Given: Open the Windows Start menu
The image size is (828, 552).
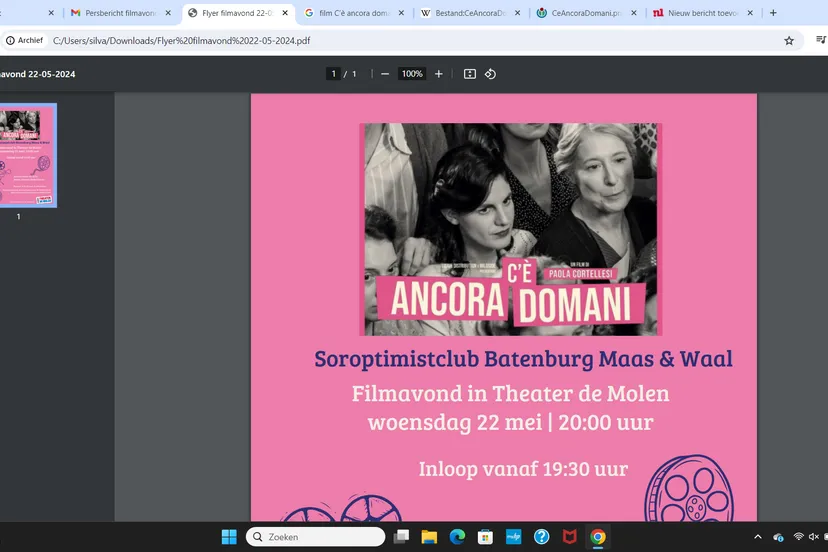Looking at the screenshot, I should [x=229, y=537].
